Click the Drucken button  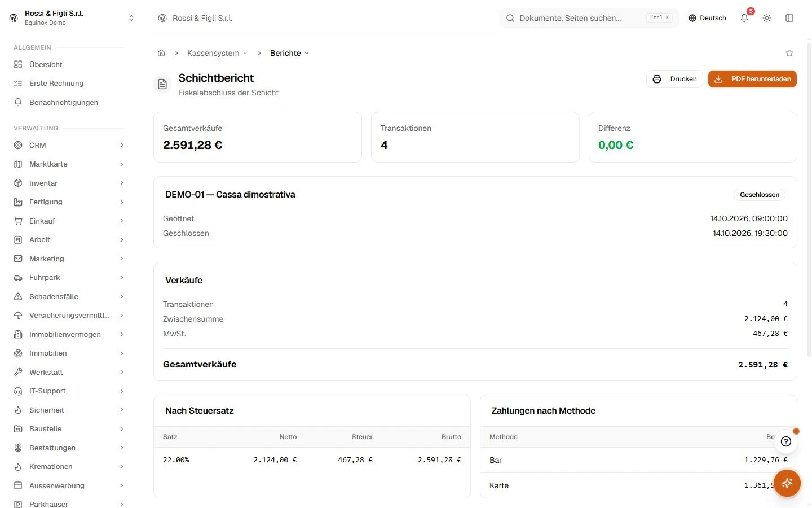coord(674,79)
